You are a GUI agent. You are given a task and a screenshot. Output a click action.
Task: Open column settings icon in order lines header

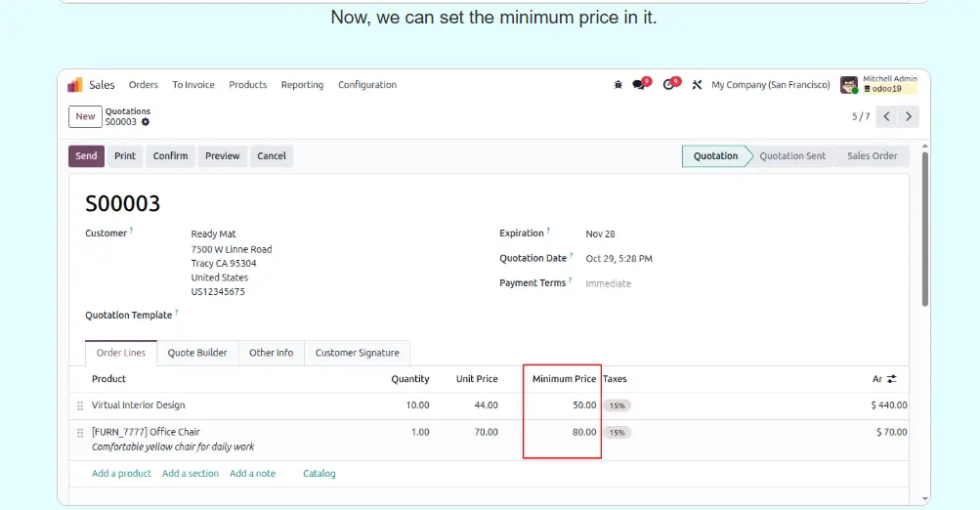[x=891, y=379]
